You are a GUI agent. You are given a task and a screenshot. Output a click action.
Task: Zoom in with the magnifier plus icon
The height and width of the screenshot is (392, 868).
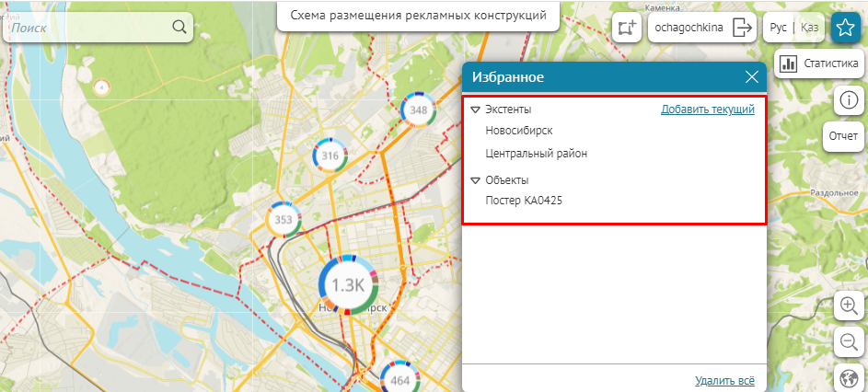849,306
